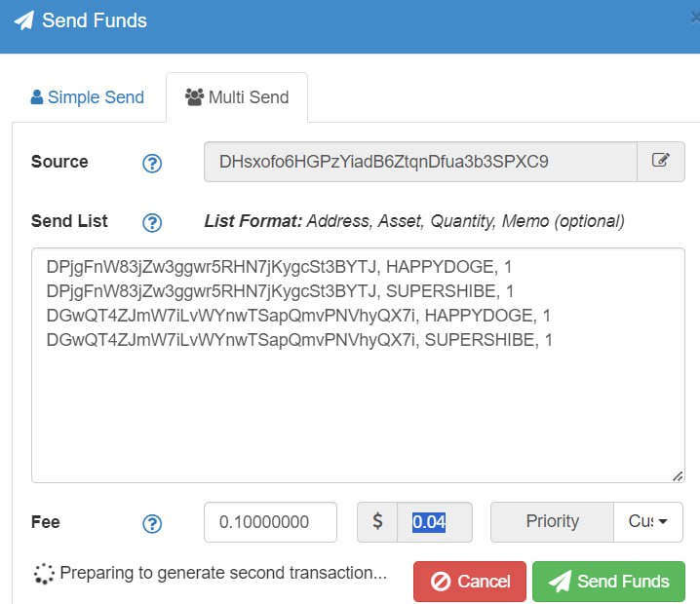Close the Send Funds dialog

pyautogui.click(x=695, y=18)
